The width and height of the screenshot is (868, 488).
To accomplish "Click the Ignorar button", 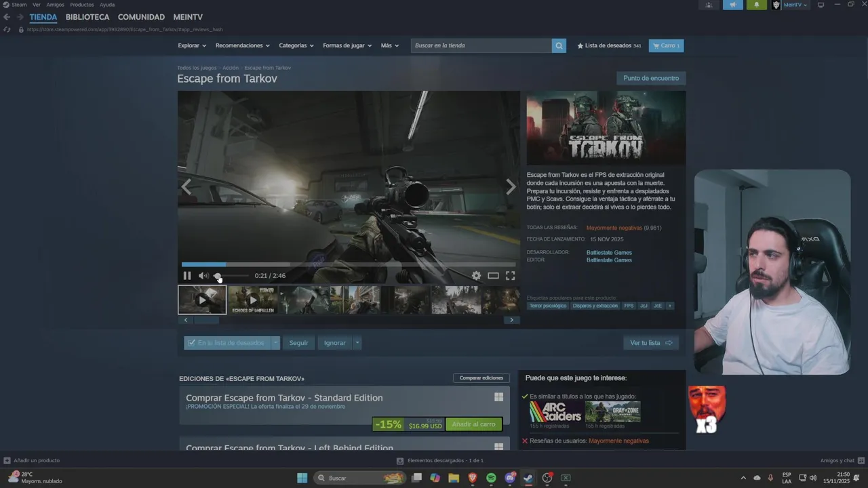I will click(x=335, y=343).
